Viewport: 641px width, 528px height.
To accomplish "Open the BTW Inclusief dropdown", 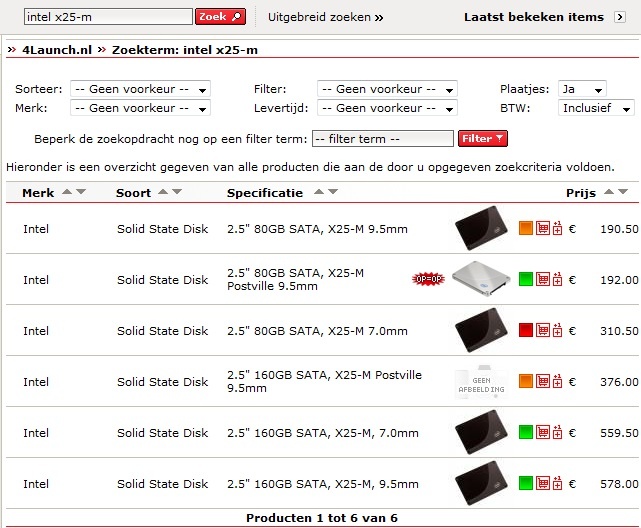I will (596, 108).
